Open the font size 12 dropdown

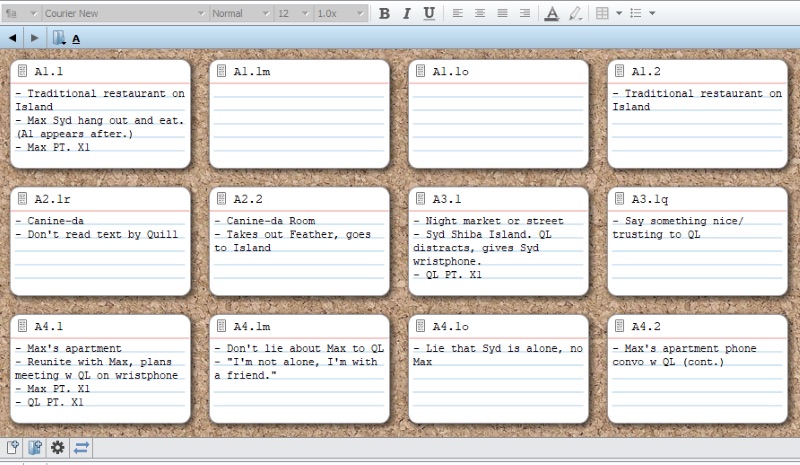(290, 13)
